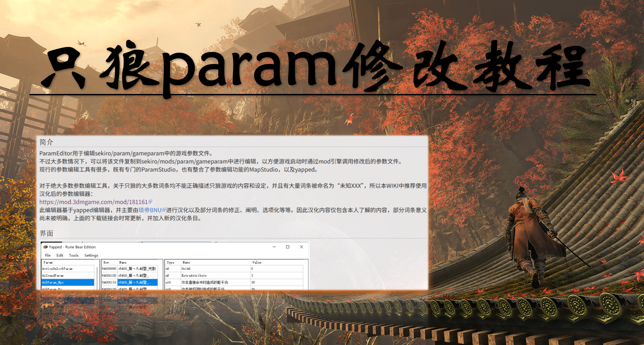This screenshot has height=345, width=644.
Task: Click the 0x1A8 field name cell
Action: [x=215, y=269]
